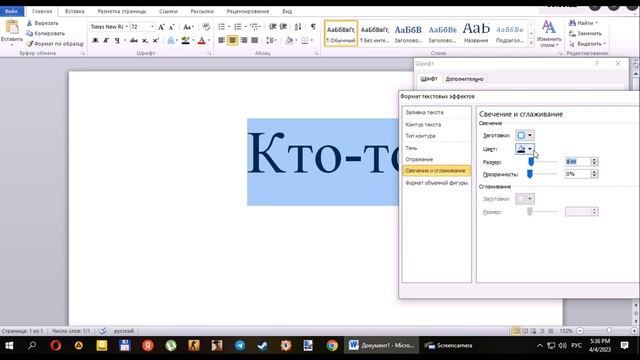
Task: Toggle Italic formatting (К)
Action: tap(106, 40)
